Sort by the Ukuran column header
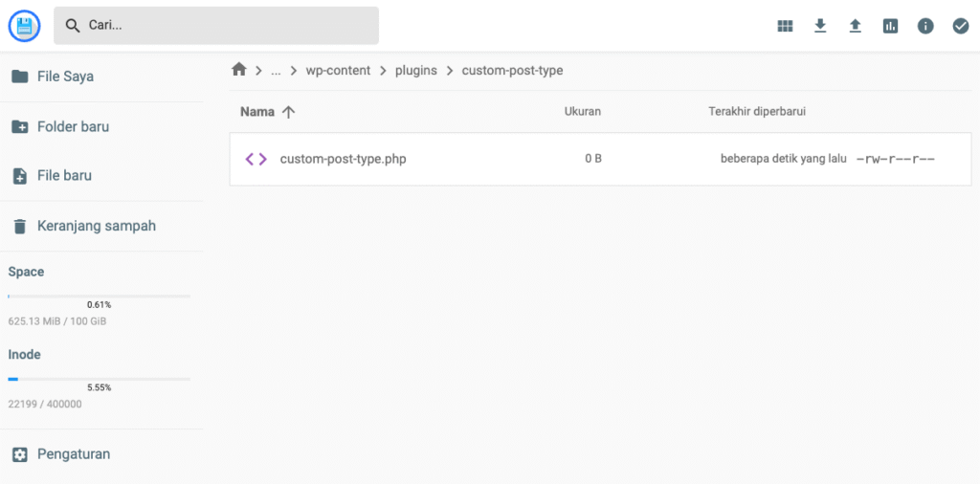This screenshot has height=484, width=980. (583, 112)
